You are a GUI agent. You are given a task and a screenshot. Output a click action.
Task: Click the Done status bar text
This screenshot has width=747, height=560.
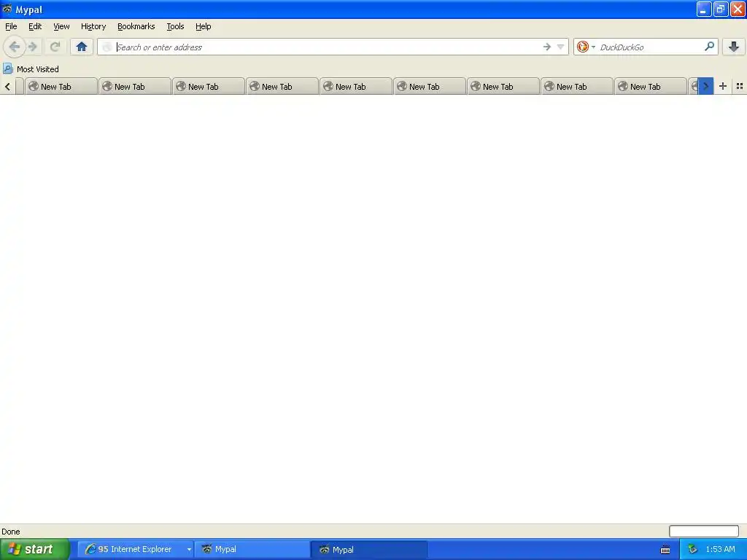10,532
